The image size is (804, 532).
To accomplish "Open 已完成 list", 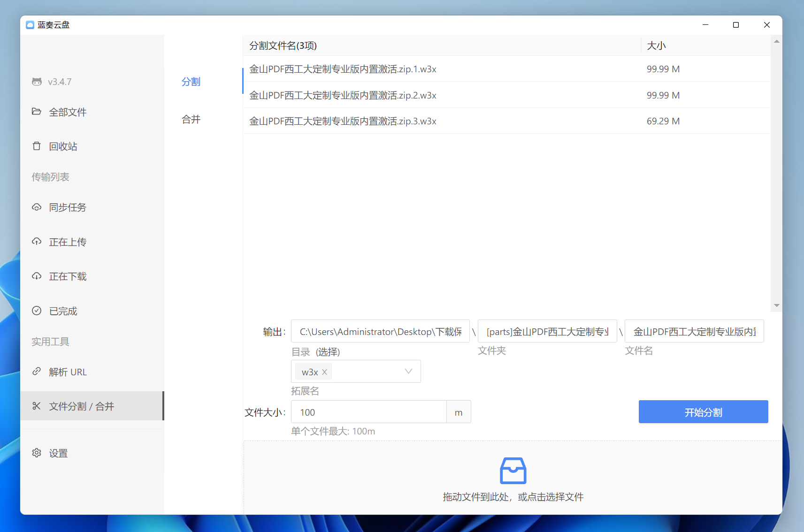I will [92, 311].
